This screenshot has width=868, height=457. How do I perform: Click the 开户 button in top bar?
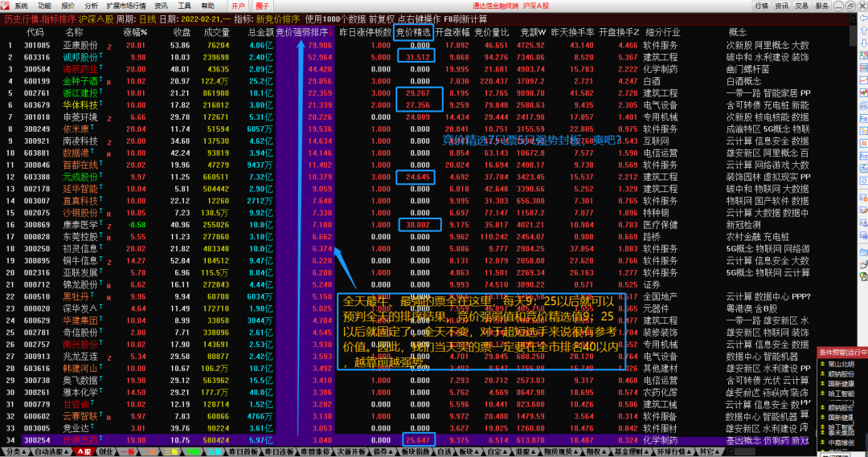pos(238,6)
